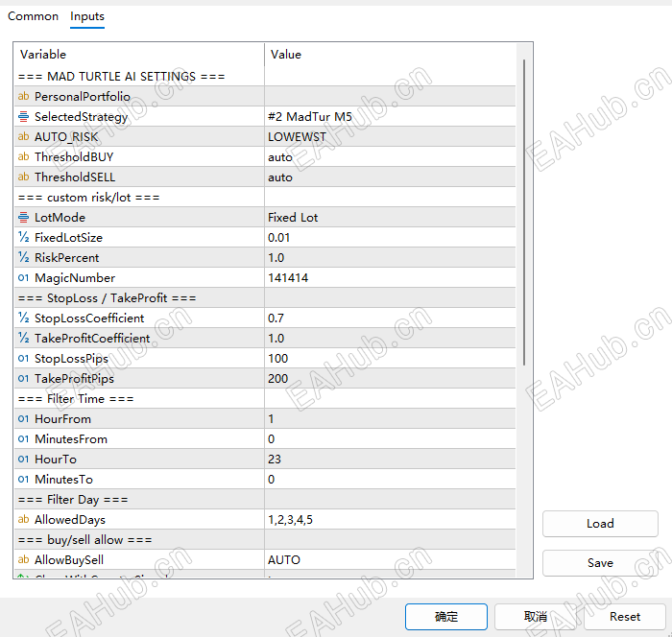This screenshot has width=672, height=637.
Task: Edit MinutesFrom value 0
Action: (390, 438)
